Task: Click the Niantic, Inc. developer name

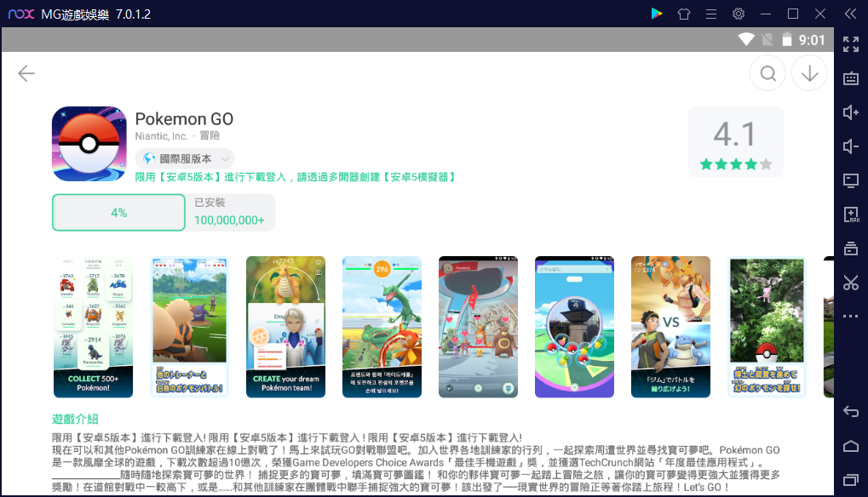Action: 161,136
